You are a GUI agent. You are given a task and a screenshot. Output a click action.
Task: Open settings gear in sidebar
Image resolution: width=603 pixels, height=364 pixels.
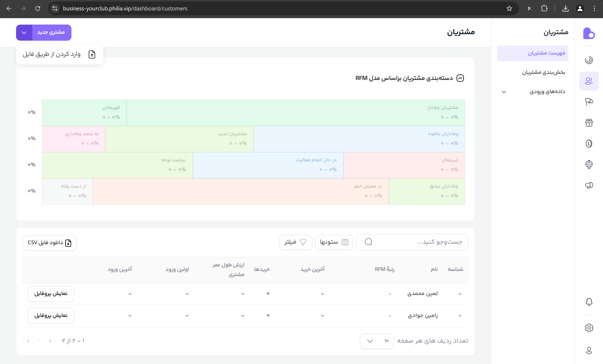pos(589,328)
